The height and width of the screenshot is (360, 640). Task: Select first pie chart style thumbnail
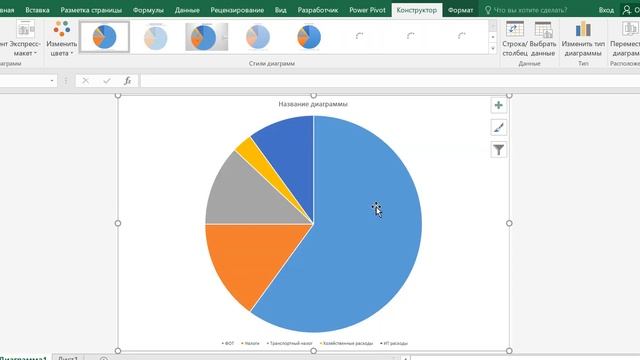104,37
